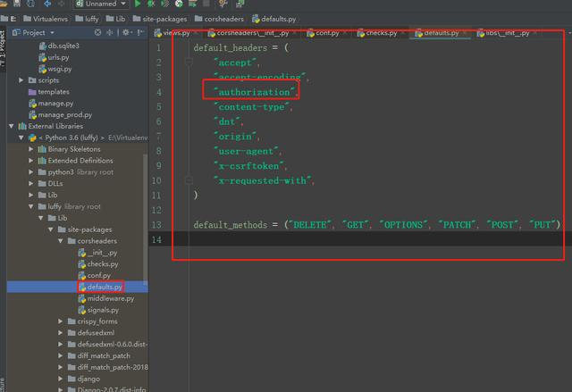Screen dimensions: 572x392
Task: Open checks.py file icon in corsheaders
Action: coord(81,264)
